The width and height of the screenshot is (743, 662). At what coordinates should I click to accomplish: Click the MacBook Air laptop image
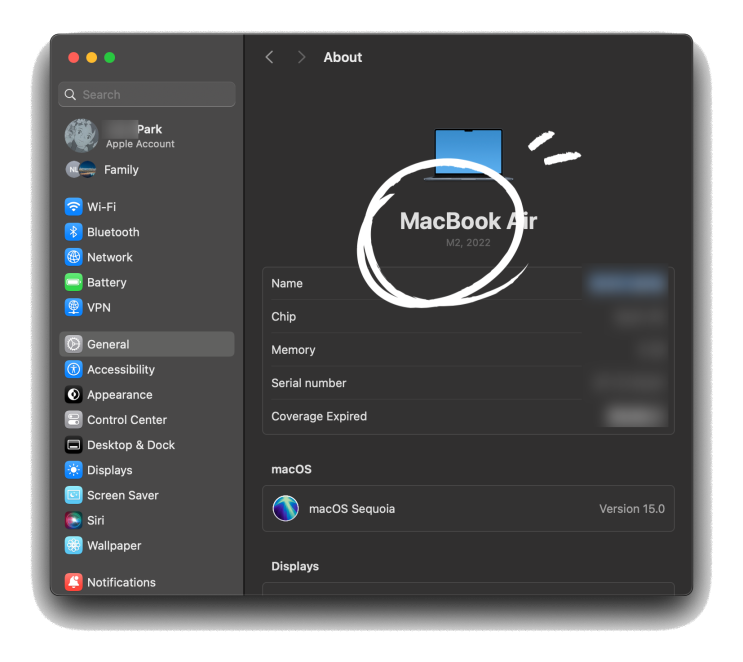468,154
